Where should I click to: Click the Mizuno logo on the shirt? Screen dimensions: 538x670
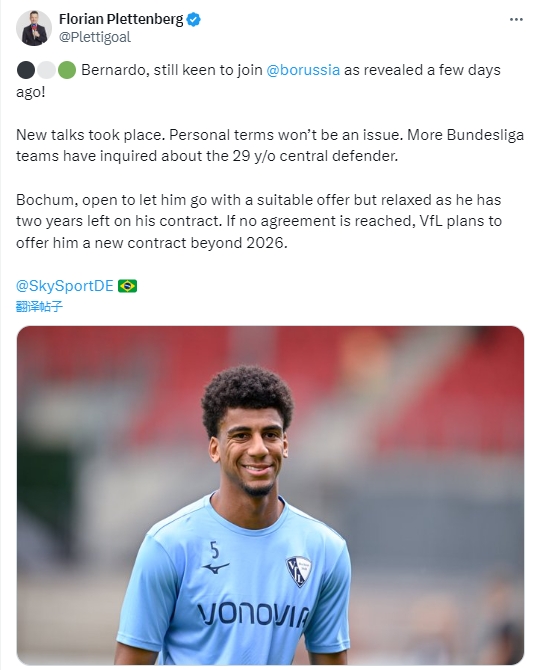(216, 568)
